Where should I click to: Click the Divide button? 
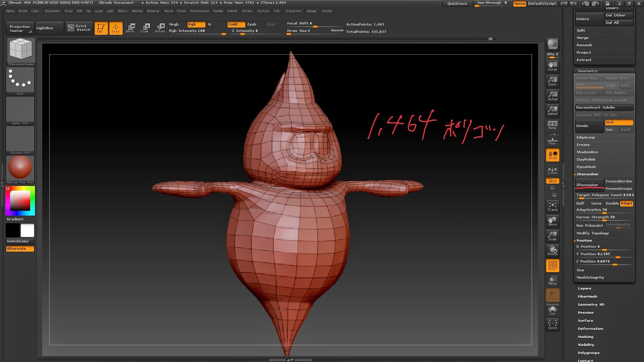[589, 126]
